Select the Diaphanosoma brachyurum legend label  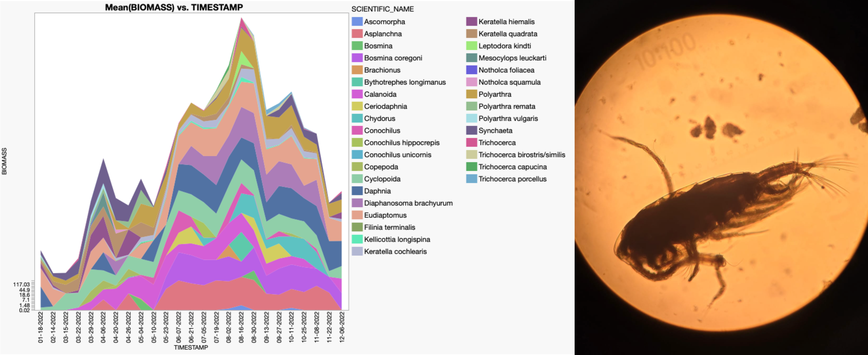coord(408,203)
